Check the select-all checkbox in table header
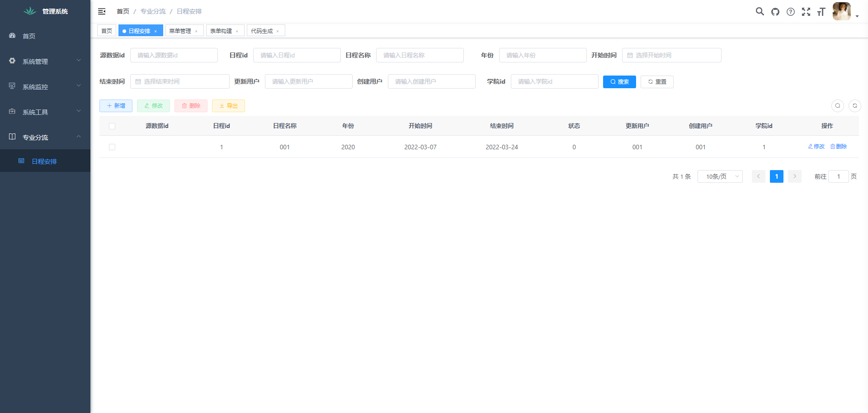Screen dimensions: 868x413 click(x=112, y=126)
